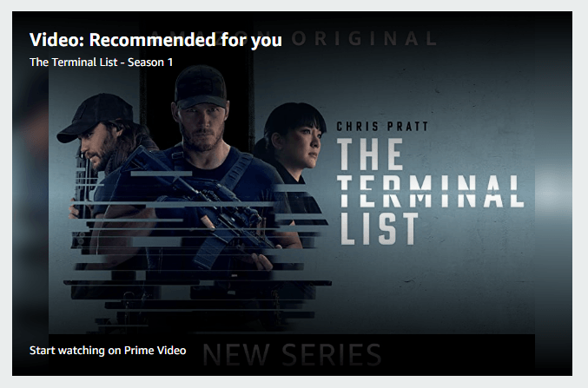Click the word LIST in the poster title
This screenshot has height=388, width=588.
coord(379,228)
